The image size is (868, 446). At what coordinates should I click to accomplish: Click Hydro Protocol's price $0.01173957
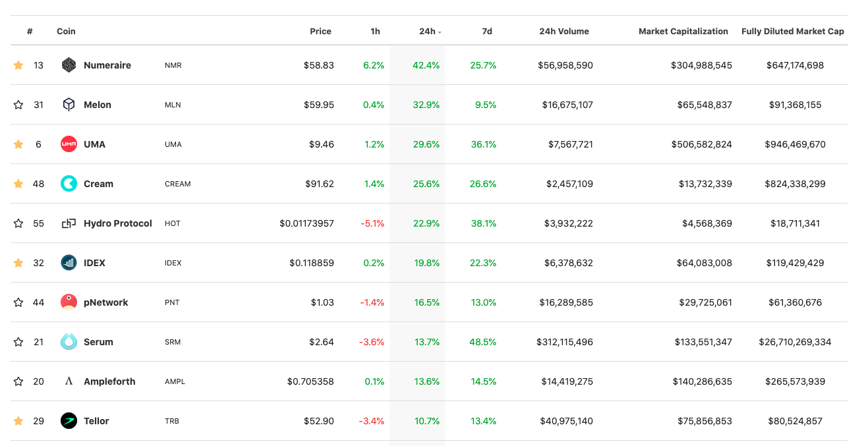tap(306, 223)
